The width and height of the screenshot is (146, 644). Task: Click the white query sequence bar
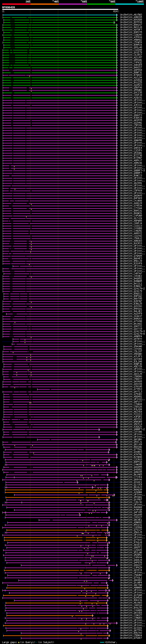(x=60, y=10)
